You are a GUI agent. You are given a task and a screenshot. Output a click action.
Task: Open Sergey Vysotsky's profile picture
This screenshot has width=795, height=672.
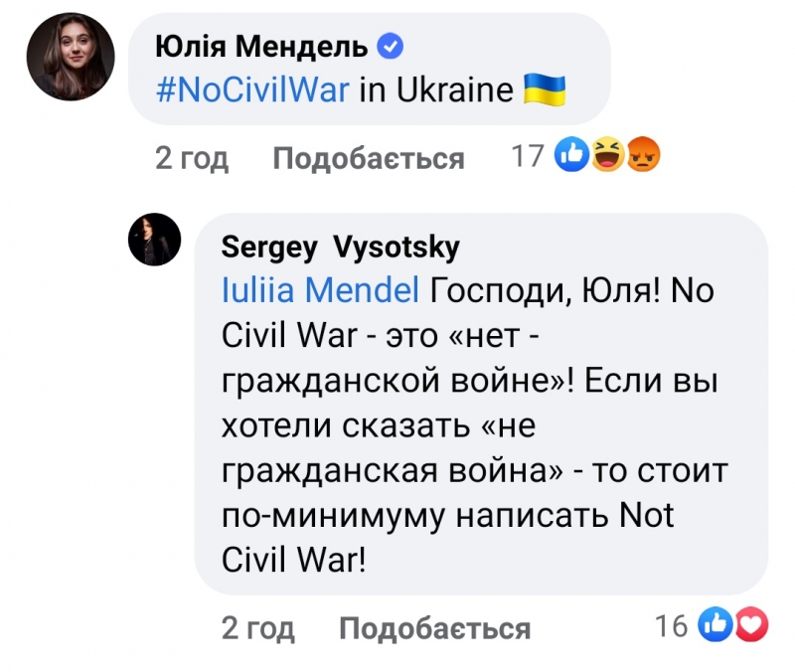coord(155,240)
